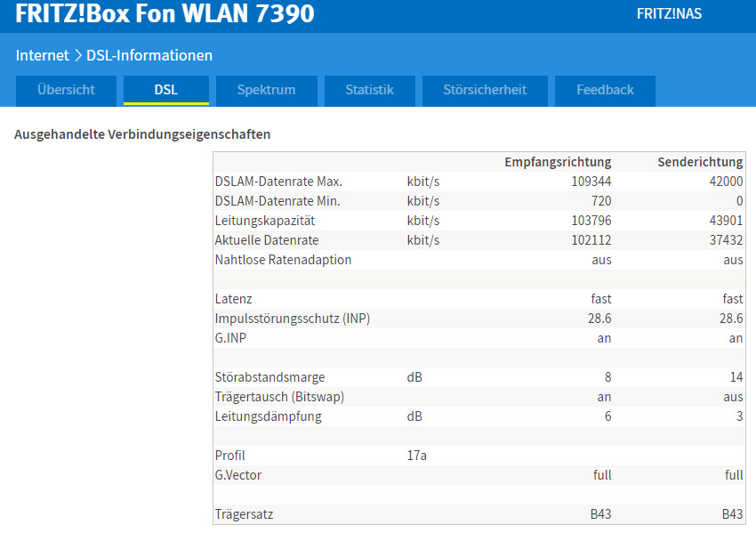756x533 pixels.
Task: Select the Störabstandsmarge row label
Action: 270,377
